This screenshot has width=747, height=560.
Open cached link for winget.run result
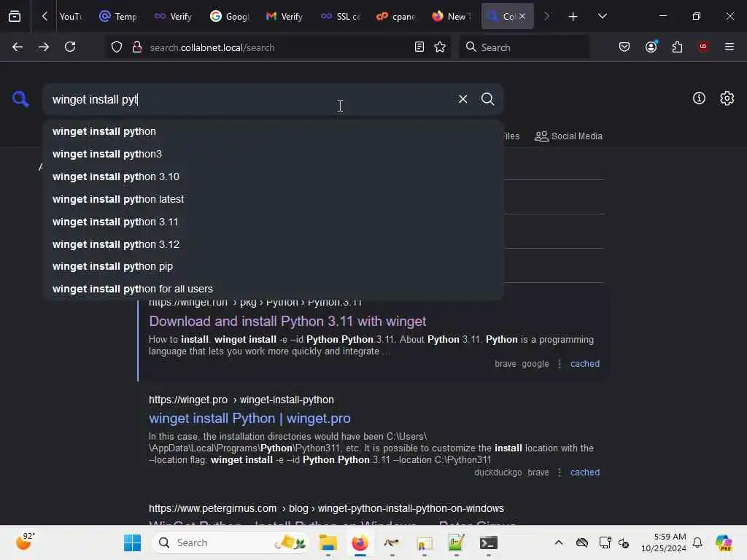pyautogui.click(x=584, y=364)
